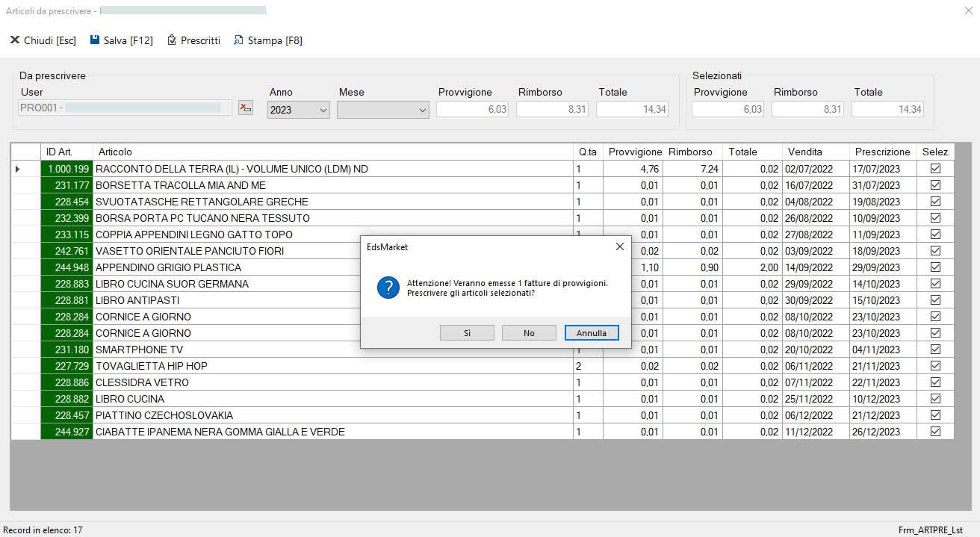Click Provvigione cell 4,76
Image resolution: width=980 pixels, height=537 pixels.
coord(633,169)
